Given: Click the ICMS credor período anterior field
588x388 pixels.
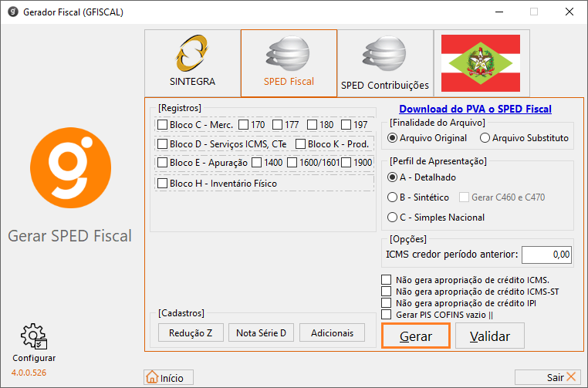Looking at the screenshot, I should [x=546, y=255].
